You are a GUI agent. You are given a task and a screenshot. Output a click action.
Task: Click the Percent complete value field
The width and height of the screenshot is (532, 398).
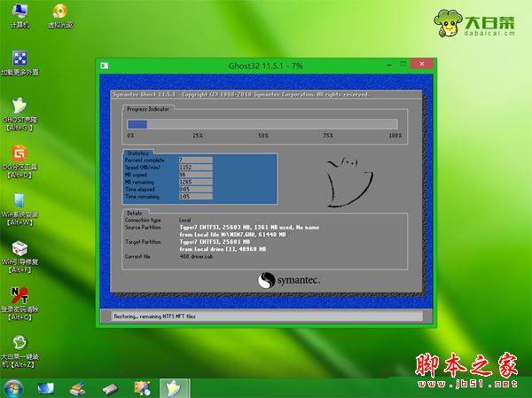click(x=196, y=160)
